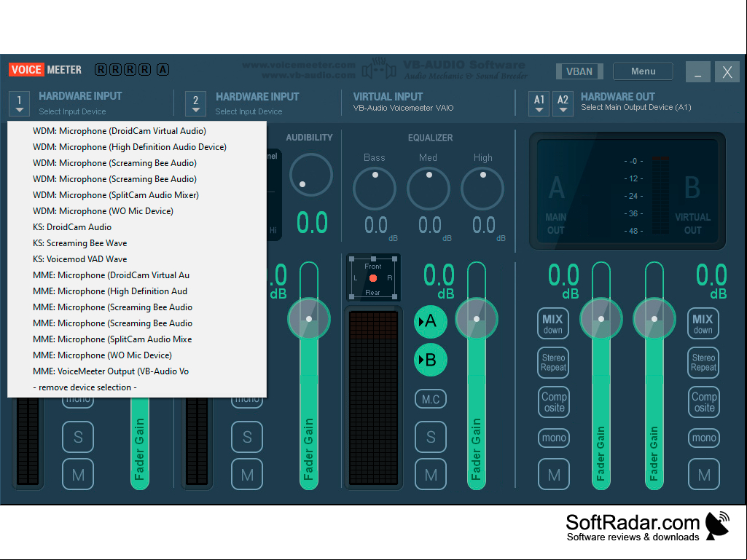Choose KS: DroidCam Audio
The height and width of the screenshot is (560, 747).
tap(137, 227)
